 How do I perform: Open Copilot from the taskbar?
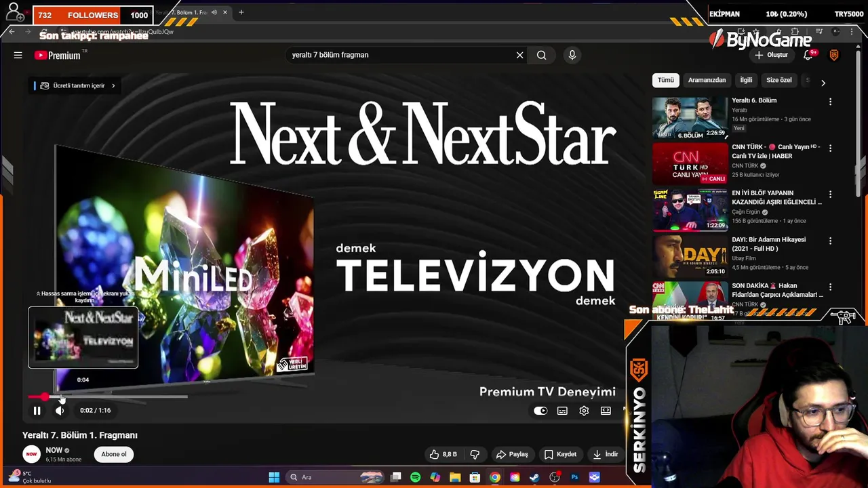(x=435, y=477)
